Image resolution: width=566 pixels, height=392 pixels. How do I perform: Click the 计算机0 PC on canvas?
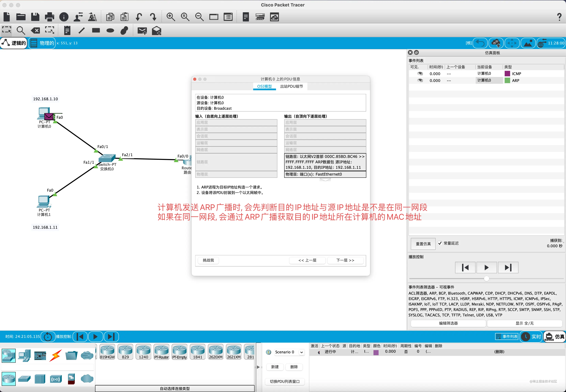click(x=44, y=114)
